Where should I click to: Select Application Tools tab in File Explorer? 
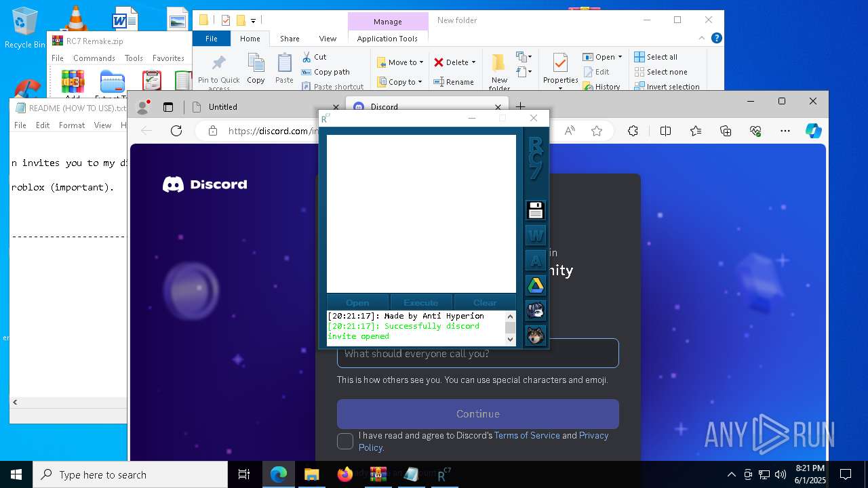point(387,39)
